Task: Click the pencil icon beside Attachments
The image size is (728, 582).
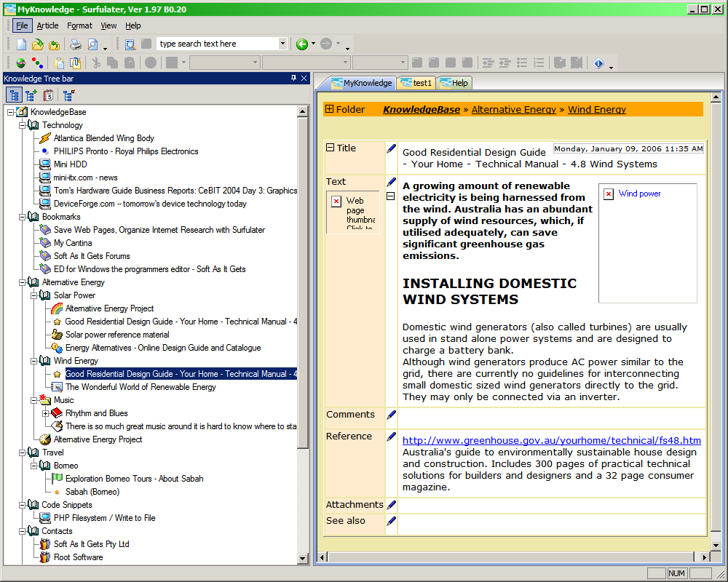Action: coord(392,505)
